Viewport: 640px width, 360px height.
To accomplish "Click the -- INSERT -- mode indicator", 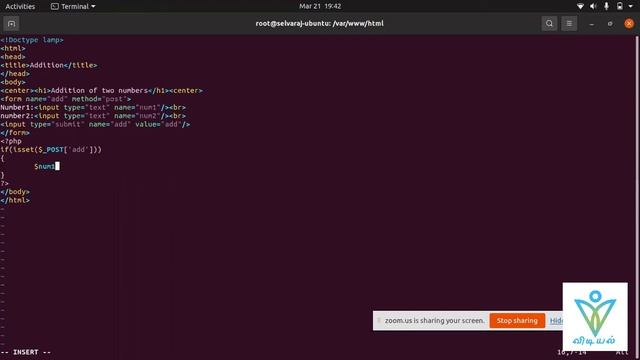I will click(x=26, y=352).
